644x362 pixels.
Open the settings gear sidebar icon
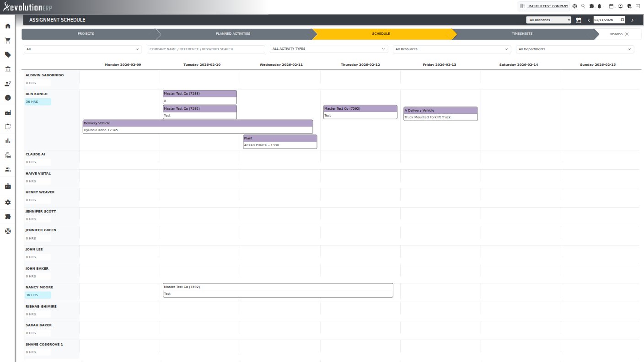pyautogui.click(x=8, y=202)
